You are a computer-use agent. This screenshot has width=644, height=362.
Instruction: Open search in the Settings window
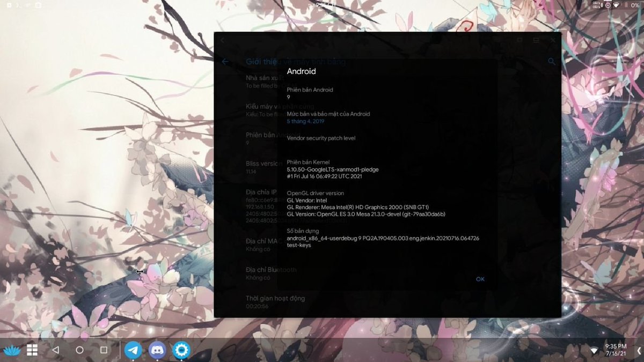click(x=552, y=62)
